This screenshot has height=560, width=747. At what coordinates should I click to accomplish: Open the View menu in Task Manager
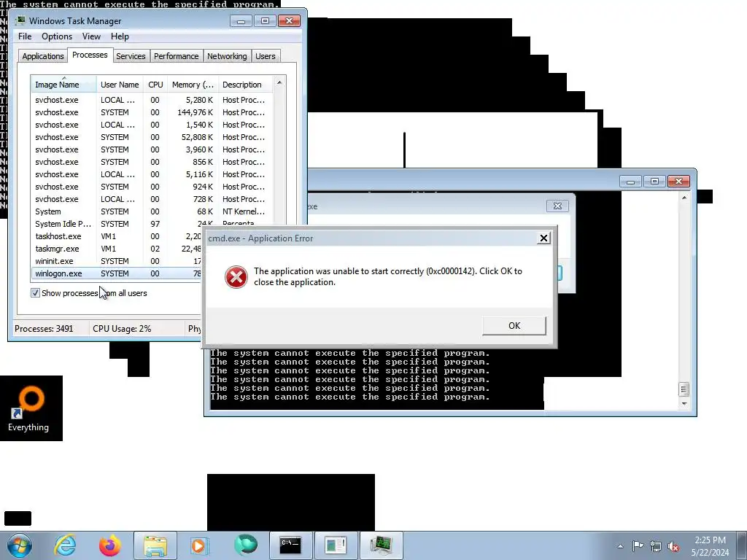point(91,36)
